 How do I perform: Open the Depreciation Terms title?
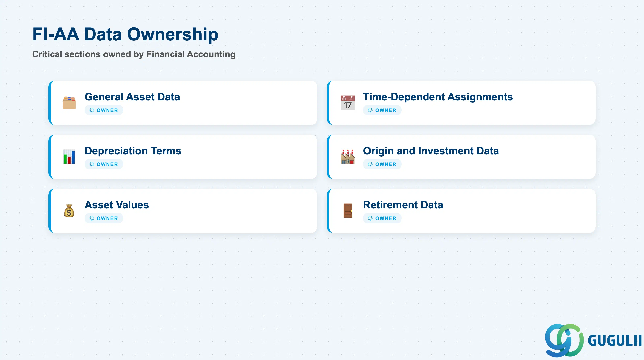[133, 151]
